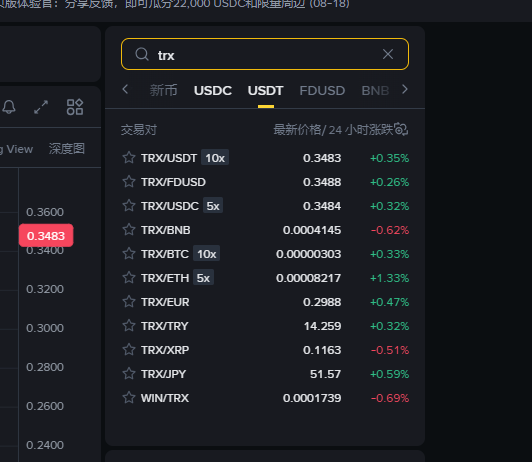Clear the trx search text
This screenshot has width=532, height=462.
click(x=388, y=54)
